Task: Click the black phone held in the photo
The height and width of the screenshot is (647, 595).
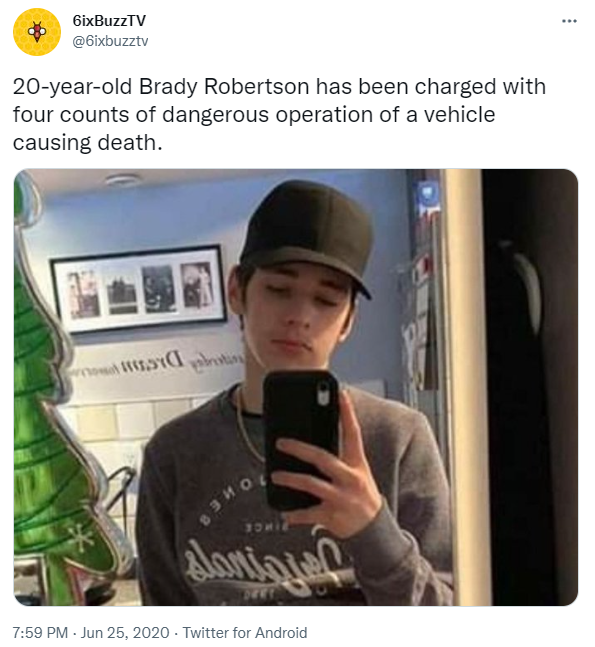Action: tap(301, 439)
